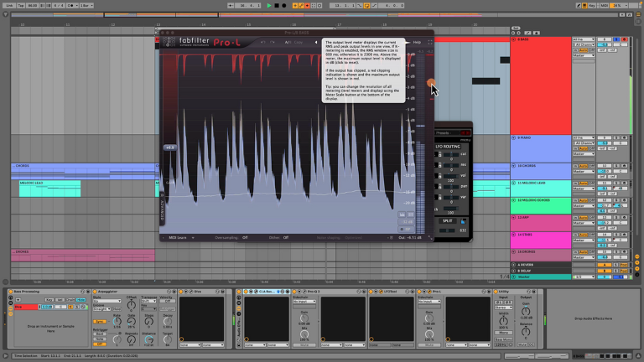Select the 14 STABS track header
Image resolution: width=644 pixels, height=362 pixels.
tap(541, 240)
